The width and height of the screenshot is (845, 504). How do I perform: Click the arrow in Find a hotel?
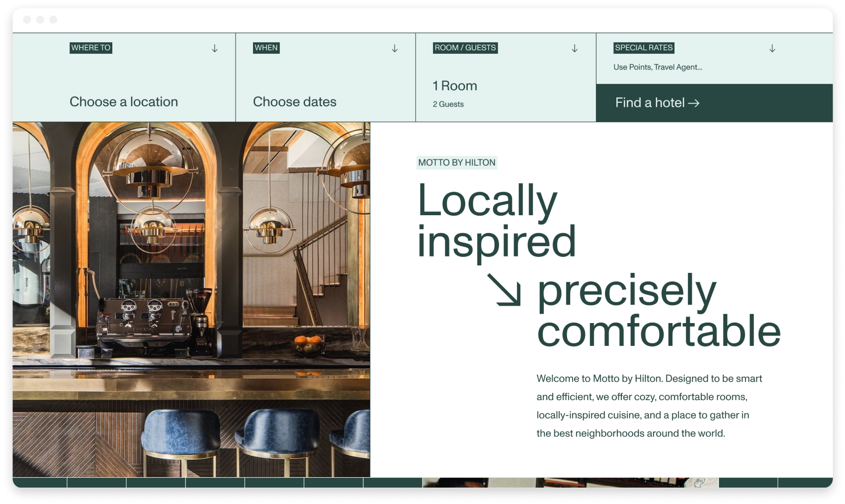694,103
